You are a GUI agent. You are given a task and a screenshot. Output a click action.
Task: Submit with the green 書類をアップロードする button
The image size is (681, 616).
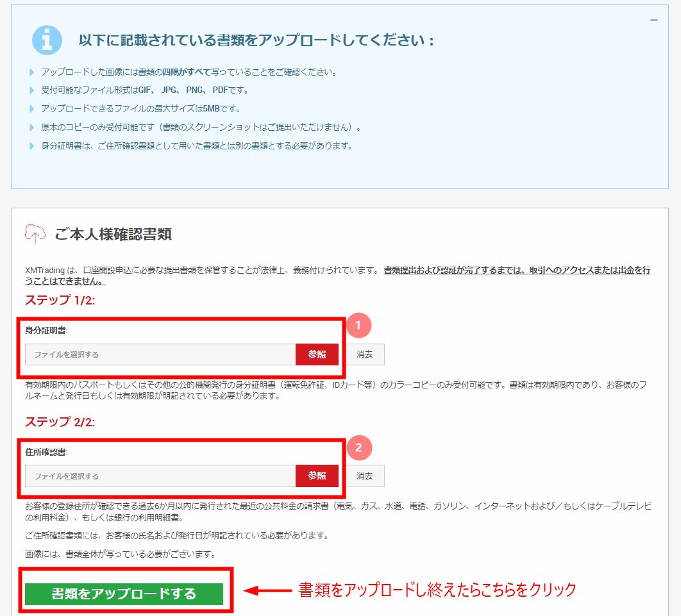click(x=124, y=594)
